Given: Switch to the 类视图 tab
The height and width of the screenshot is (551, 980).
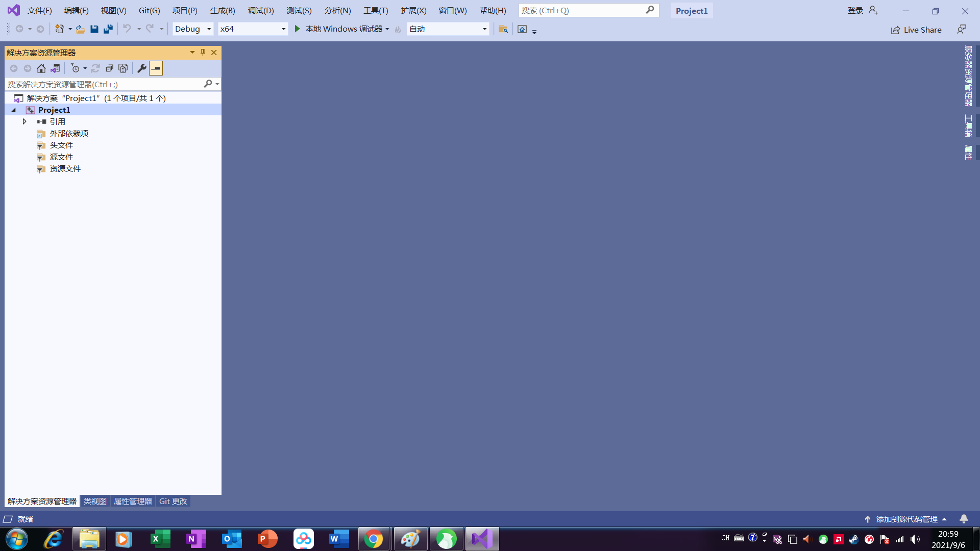Looking at the screenshot, I should pyautogui.click(x=95, y=502).
